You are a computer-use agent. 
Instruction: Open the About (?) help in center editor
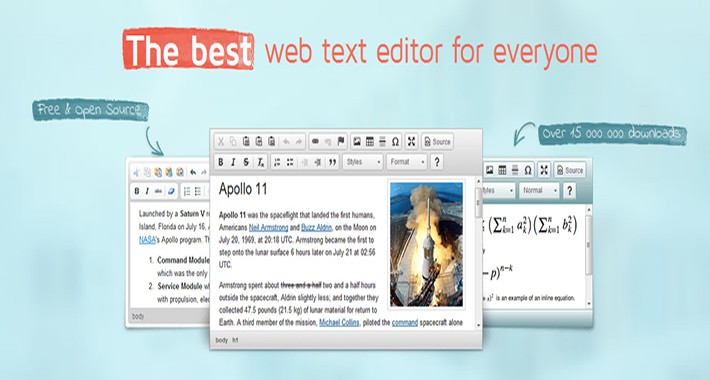click(437, 162)
